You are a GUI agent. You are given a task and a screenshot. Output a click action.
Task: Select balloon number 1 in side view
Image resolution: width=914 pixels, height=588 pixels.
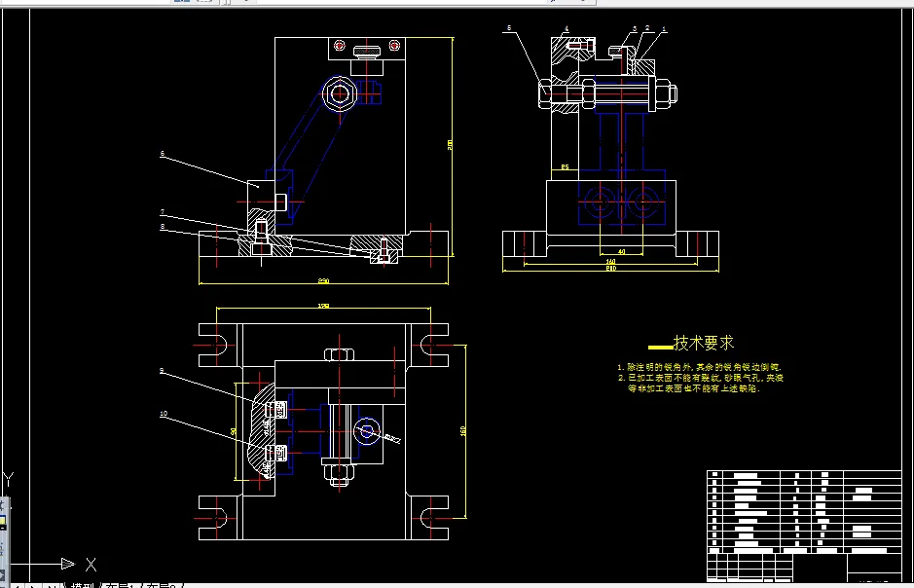[664, 29]
